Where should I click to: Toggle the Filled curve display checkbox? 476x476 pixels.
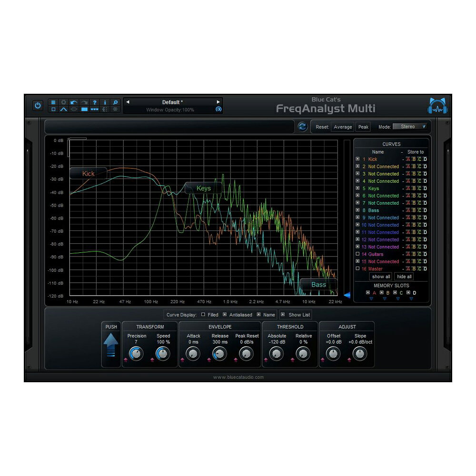click(x=203, y=315)
